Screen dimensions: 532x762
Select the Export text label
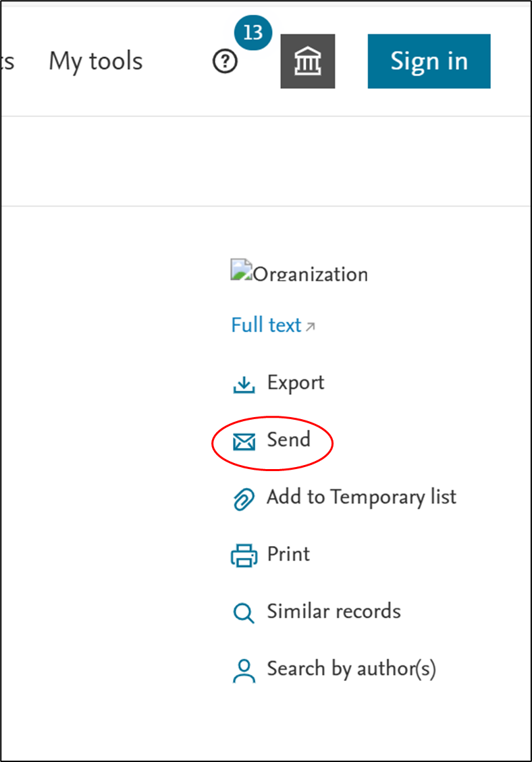click(x=296, y=383)
